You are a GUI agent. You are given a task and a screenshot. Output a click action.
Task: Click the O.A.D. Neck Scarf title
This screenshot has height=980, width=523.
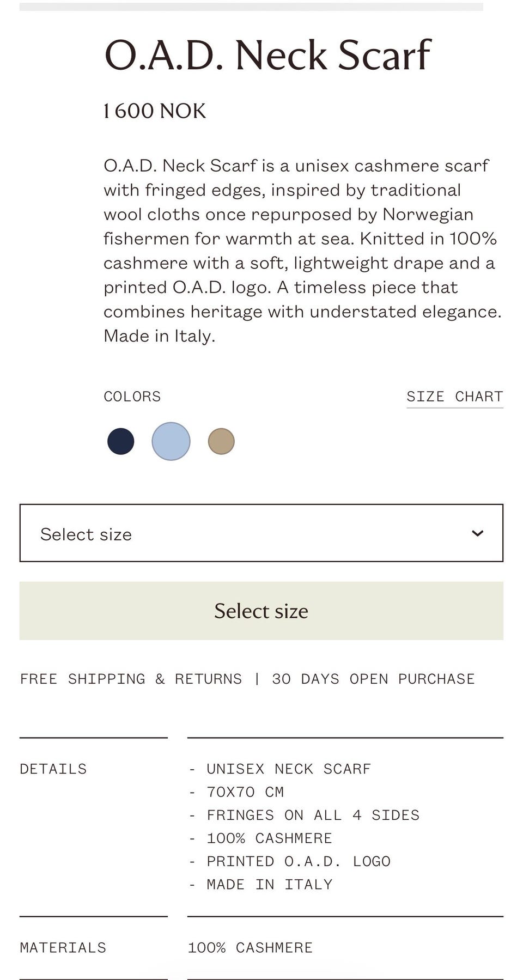(x=267, y=55)
